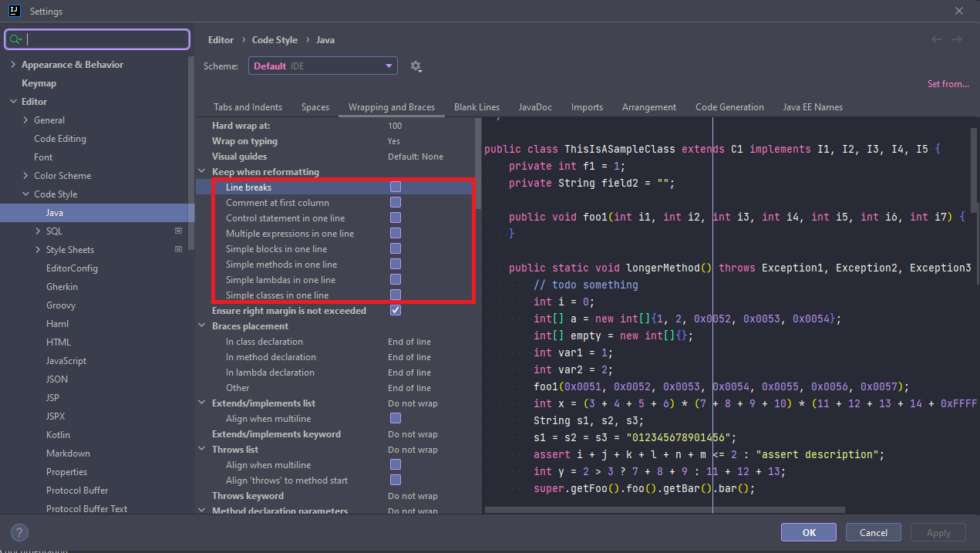Screen dimensions: 980x553
Task: Click the Style Sheets row indicator icon
Action: coord(179,249)
